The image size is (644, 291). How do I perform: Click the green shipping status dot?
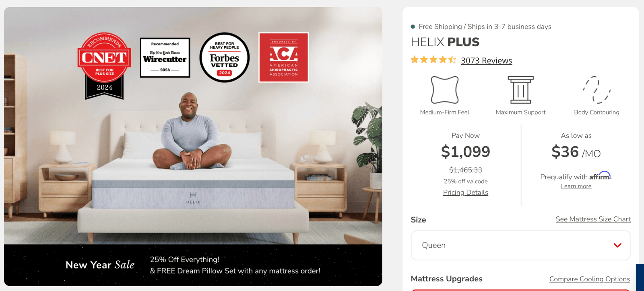[413, 27]
